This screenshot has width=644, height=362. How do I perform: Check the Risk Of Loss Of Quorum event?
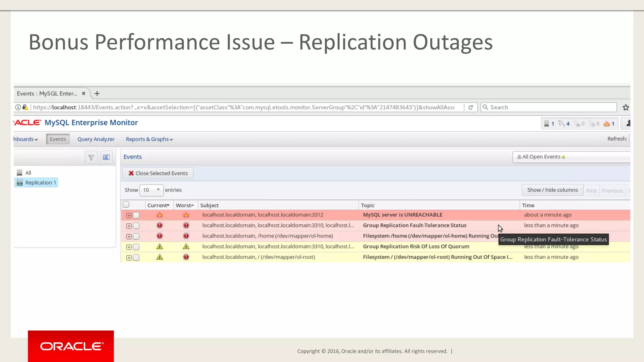(136, 247)
